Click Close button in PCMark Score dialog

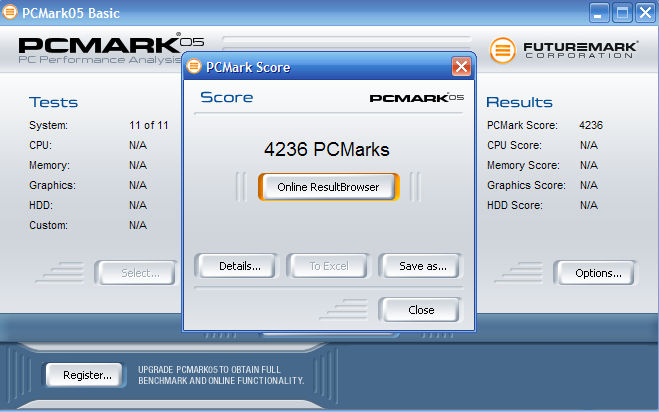tap(421, 310)
